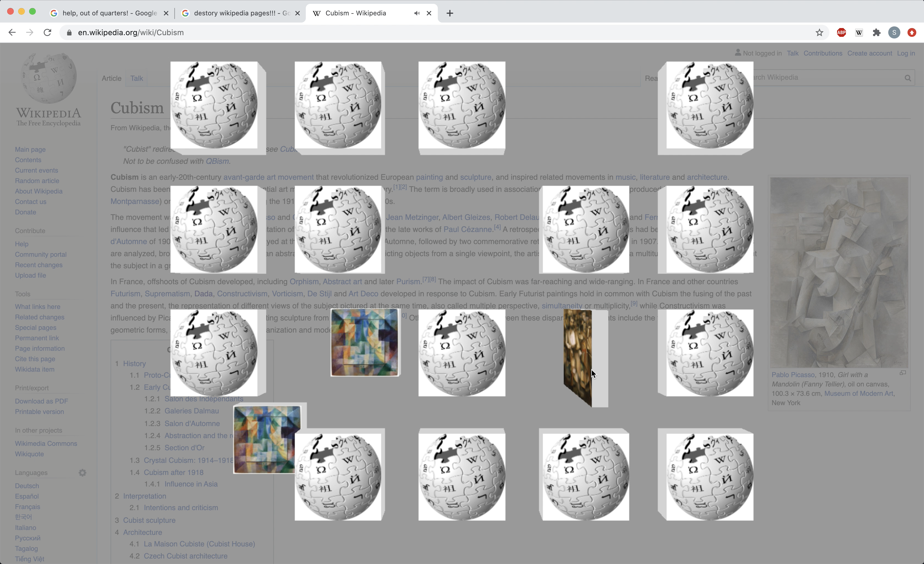Image resolution: width=924 pixels, height=564 pixels.
Task: Switch to 'help, out of quarters!' tab
Action: pyautogui.click(x=109, y=13)
